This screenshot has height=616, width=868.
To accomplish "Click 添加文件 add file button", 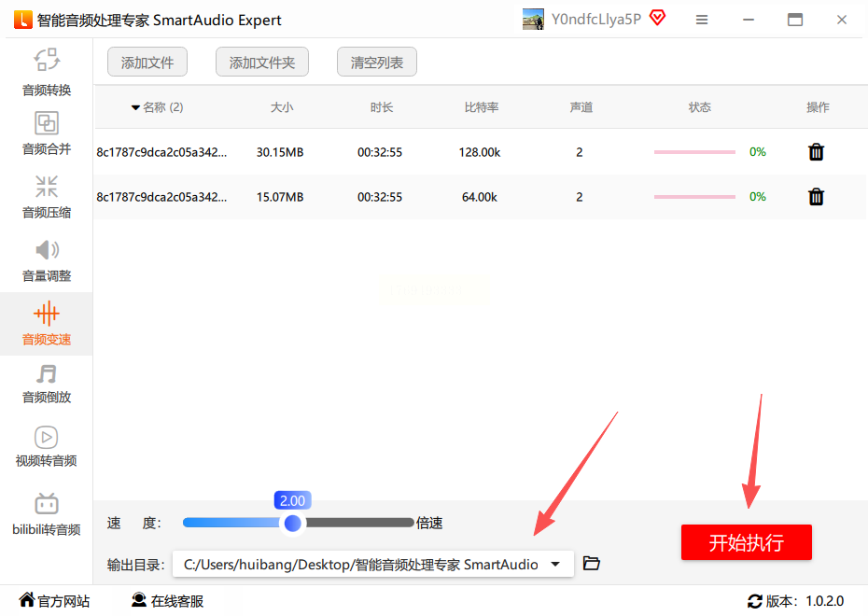I will click(x=147, y=62).
